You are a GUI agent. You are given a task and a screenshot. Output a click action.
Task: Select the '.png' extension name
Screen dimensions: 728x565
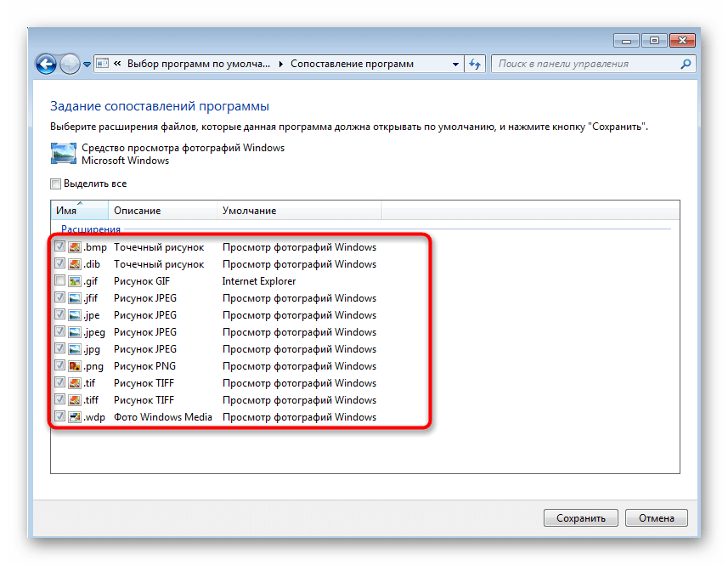[x=93, y=366]
